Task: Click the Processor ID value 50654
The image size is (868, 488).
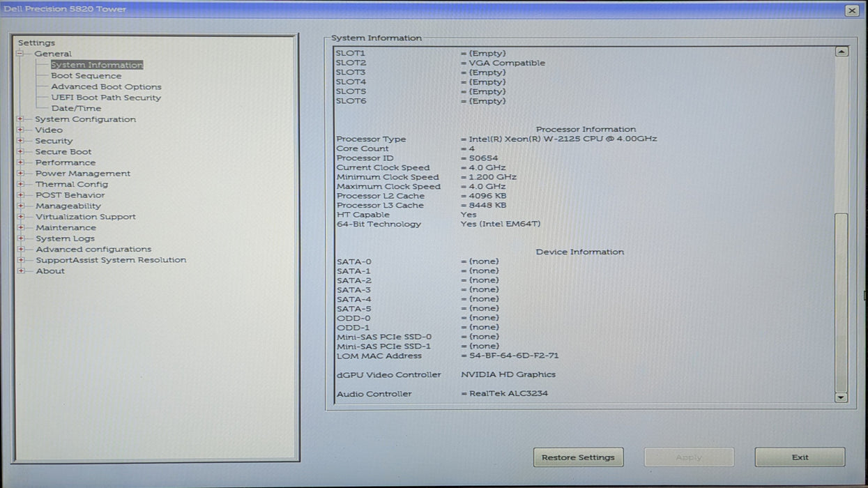Action: [483, 158]
